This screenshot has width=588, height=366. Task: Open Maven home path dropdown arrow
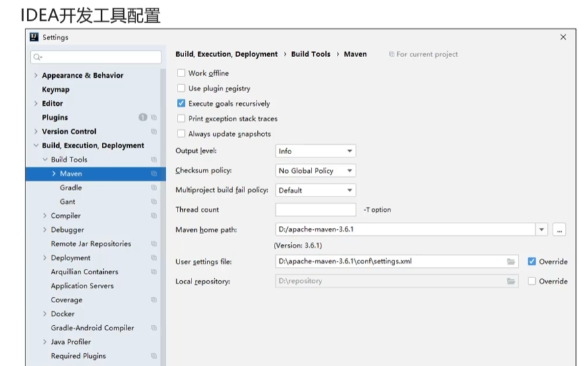(x=542, y=229)
